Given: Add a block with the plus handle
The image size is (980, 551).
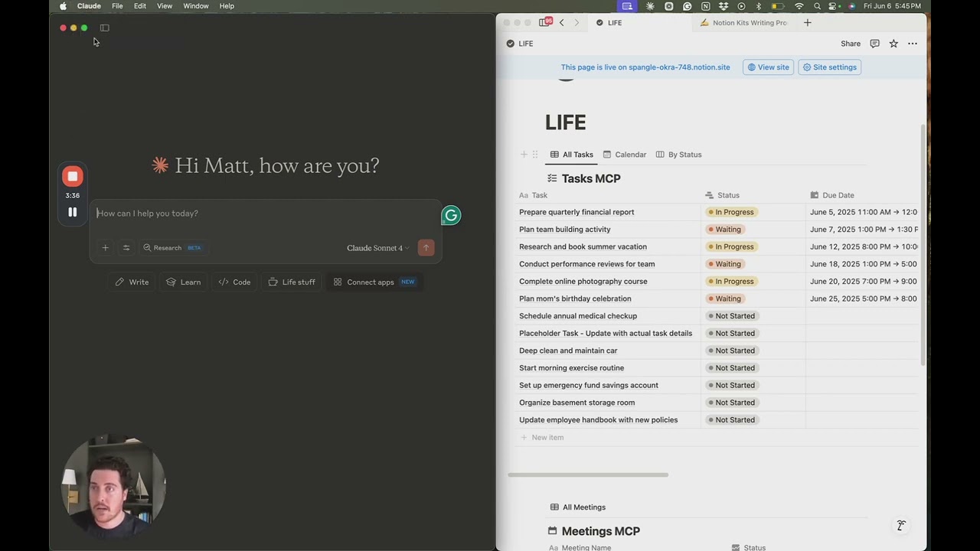Looking at the screenshot, I should click(x=524, y=155).
